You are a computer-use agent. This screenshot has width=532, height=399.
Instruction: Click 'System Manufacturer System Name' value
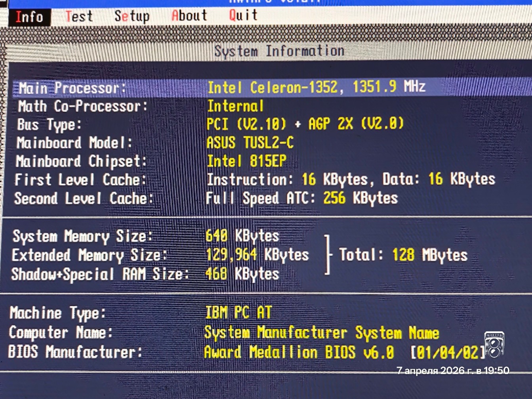[x=322, y=333]
